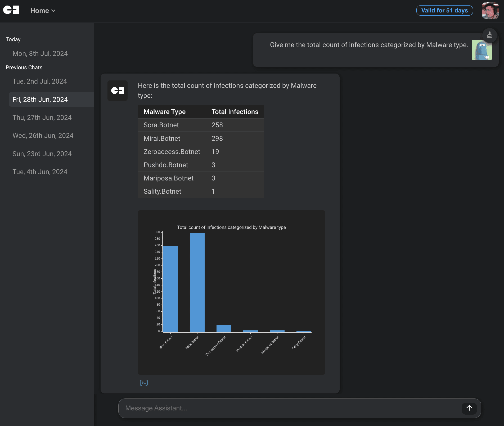Click the Valid for 51 days badge
This screenshot has height=426, width=504.
[x=444, y=11]
